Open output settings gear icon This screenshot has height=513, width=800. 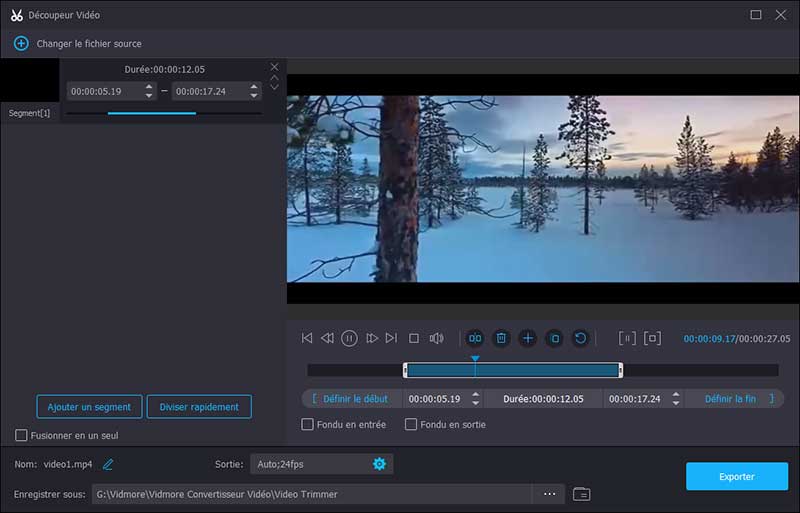pyautogui.click(x=379, y=464)
